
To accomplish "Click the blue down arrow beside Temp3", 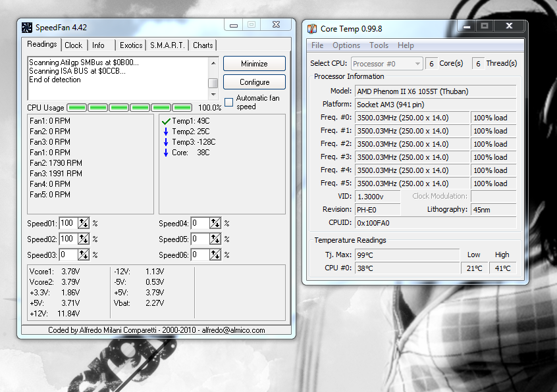I will [165, 142].
